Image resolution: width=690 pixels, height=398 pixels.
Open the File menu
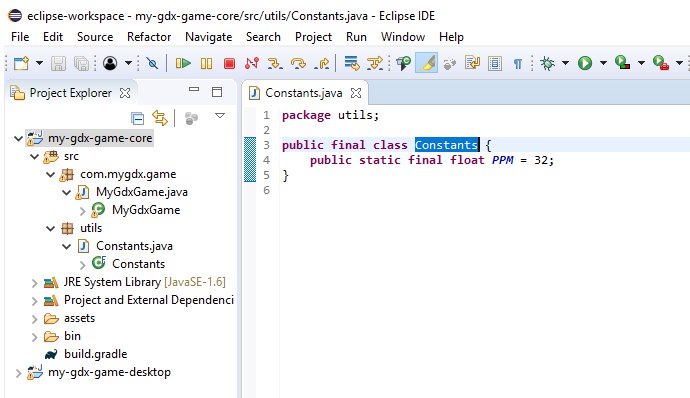[20, 37]
